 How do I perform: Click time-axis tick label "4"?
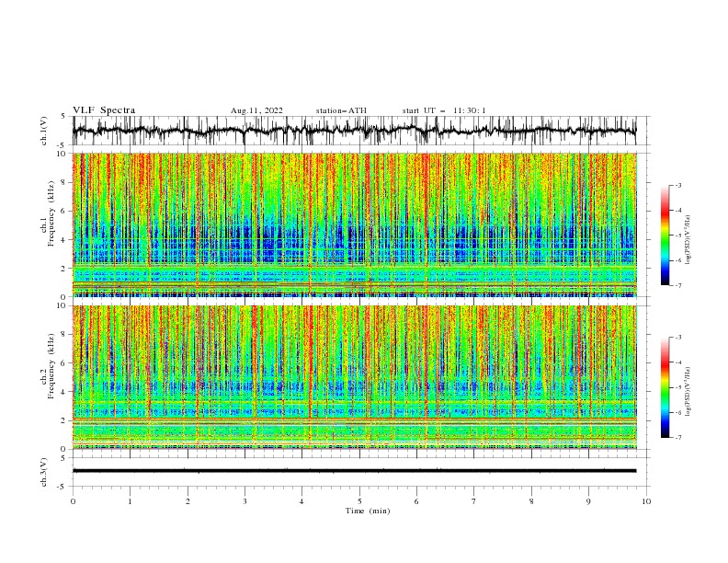tap(302, 501)
